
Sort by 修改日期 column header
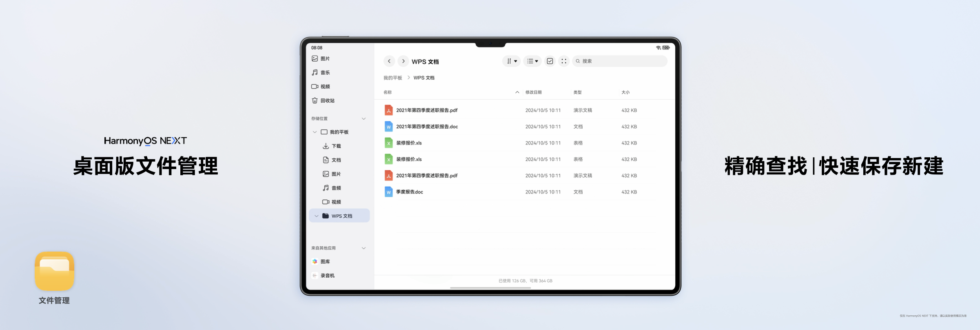click(x=533, y=92)
